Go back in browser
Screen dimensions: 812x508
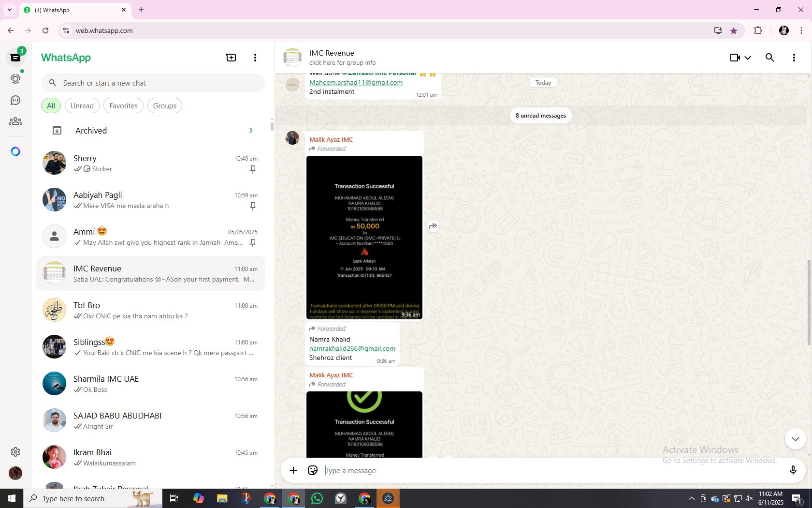click(x=11, y=30)
